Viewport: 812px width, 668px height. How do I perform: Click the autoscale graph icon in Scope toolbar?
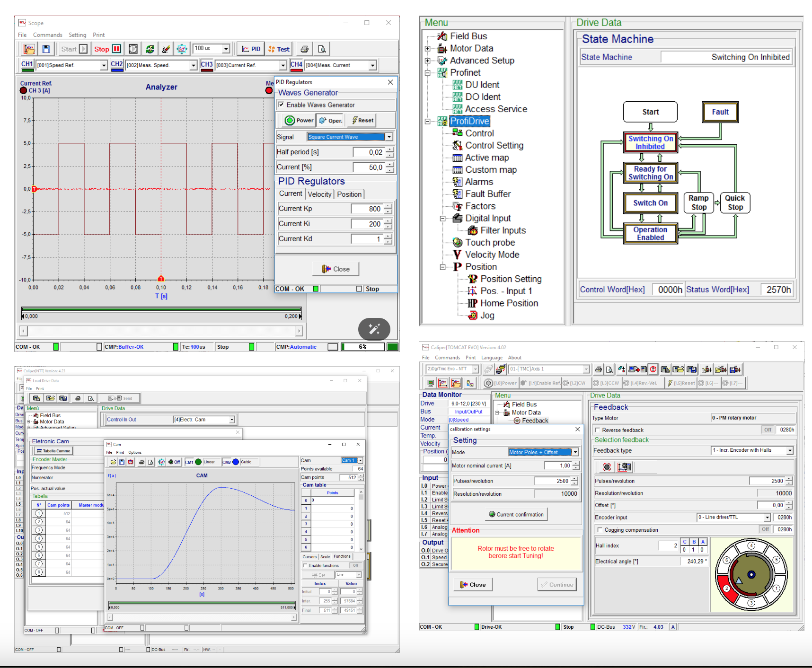(x=182, y=49)
